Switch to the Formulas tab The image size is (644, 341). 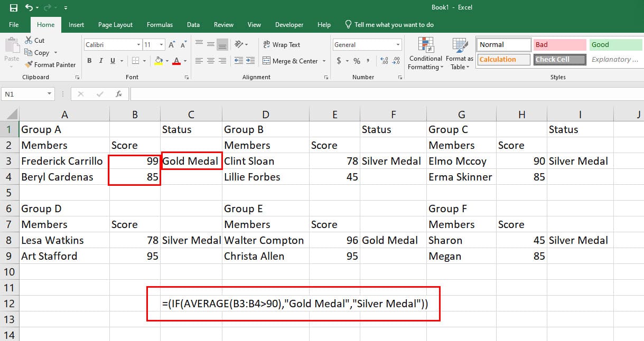[x=160, y=25]
